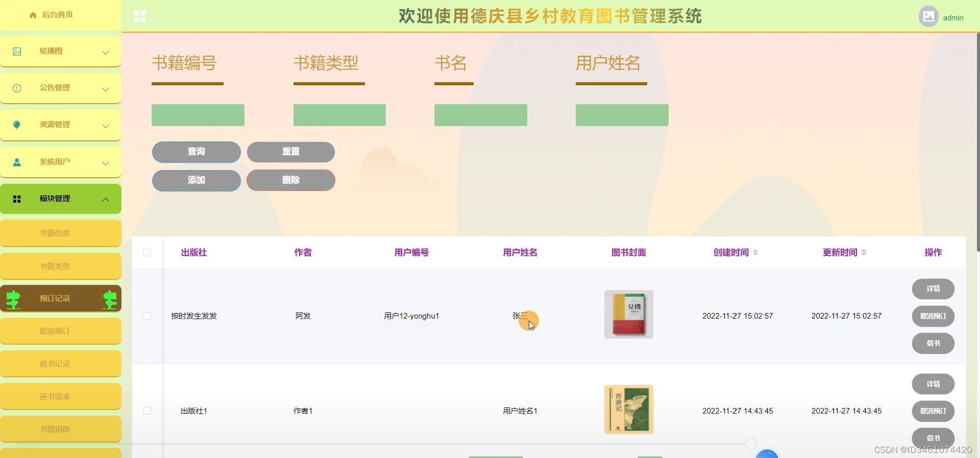The image size is (980, 458).
Task: Focus the 书籍编号 input field
Action: pos(198,115)
